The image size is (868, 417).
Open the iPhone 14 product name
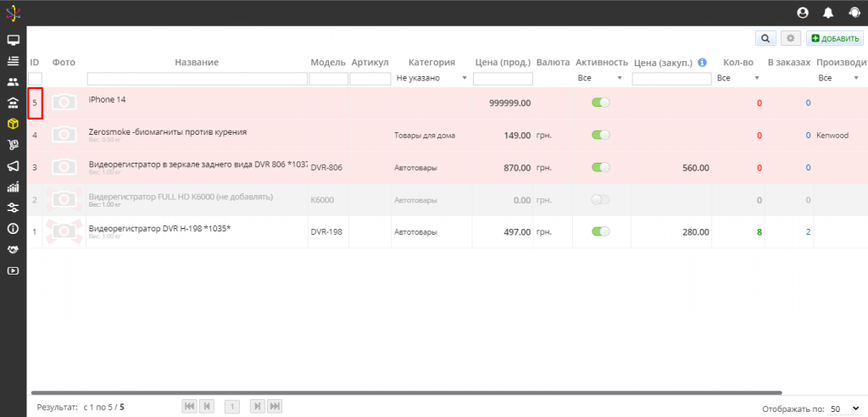coord(107,100)
